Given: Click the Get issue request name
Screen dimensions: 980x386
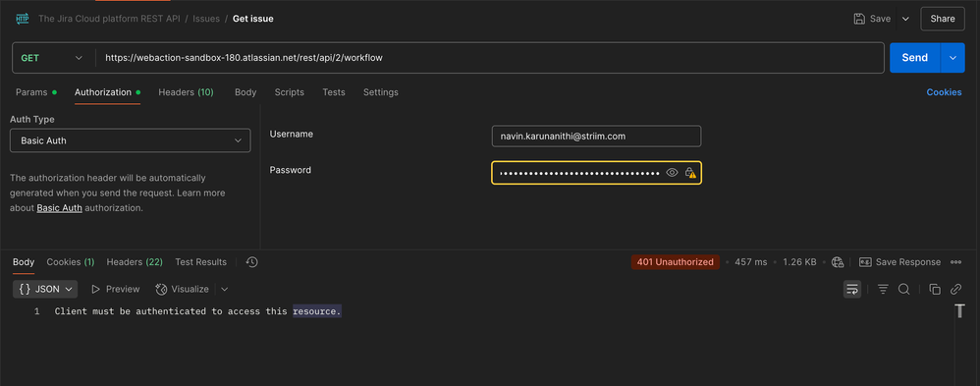Looking at the screenshot, I should point(253,19).
